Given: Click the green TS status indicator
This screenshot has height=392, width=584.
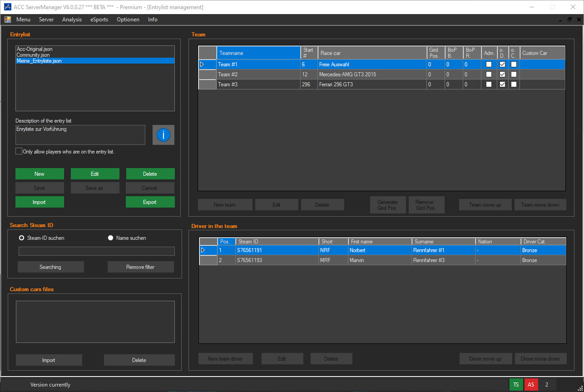Looking at the screenshot, I should tap(516, 384).
